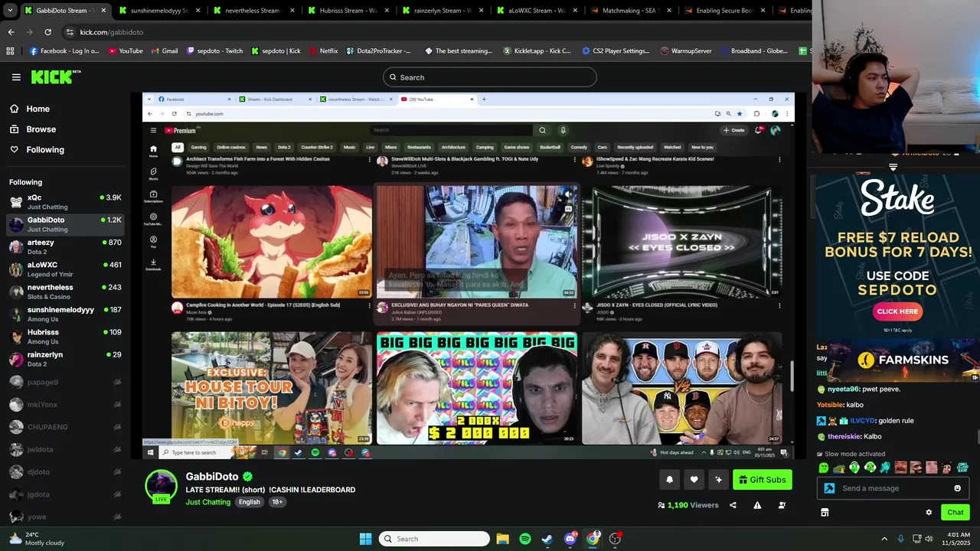Open aLoWXC channel in the Following list
Screen dimensions: 980x551
tap(65, 269)
